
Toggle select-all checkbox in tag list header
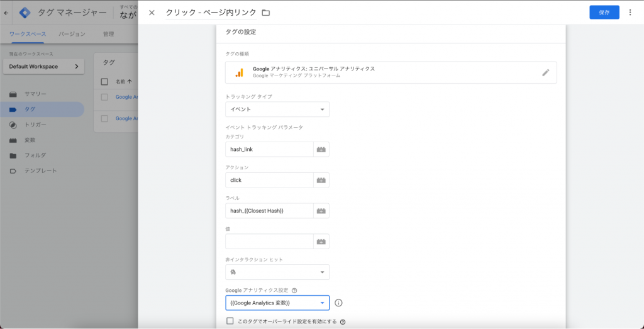point(104,81)
